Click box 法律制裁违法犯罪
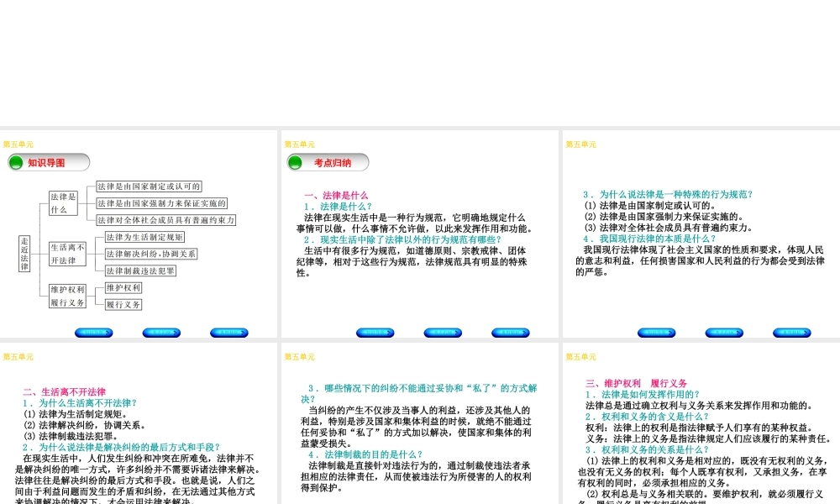The height and width of the screenshot is (504, 840). click(x=140, y=270)
